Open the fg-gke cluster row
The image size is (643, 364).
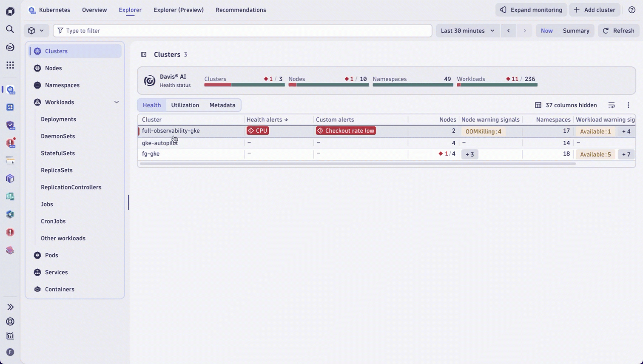click(x=386, y=154)
